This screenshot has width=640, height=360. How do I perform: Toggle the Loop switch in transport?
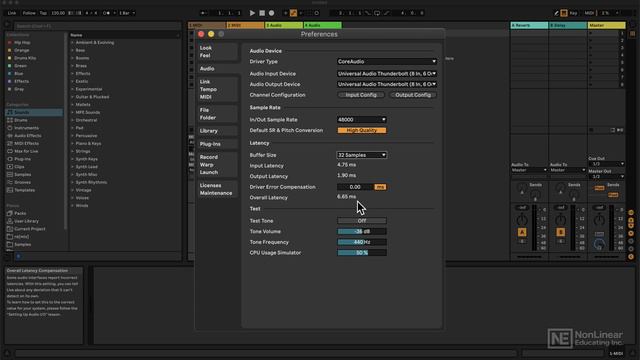point(377,13)
